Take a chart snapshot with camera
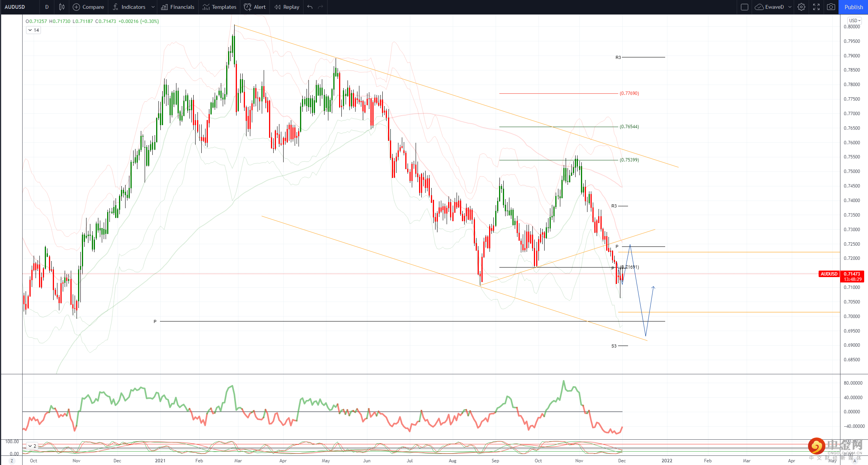 pos(831,7)
